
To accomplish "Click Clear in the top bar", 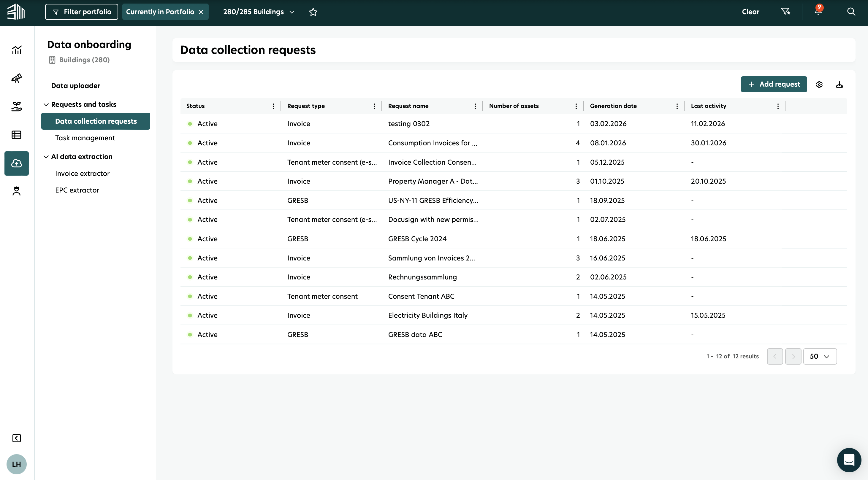I will pos(750,12).
